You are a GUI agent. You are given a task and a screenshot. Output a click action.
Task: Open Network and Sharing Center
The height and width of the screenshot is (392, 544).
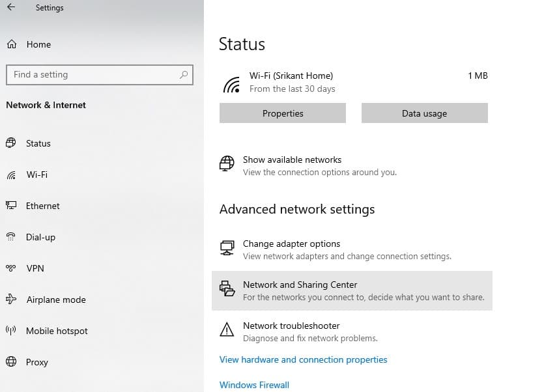[352, 290]
